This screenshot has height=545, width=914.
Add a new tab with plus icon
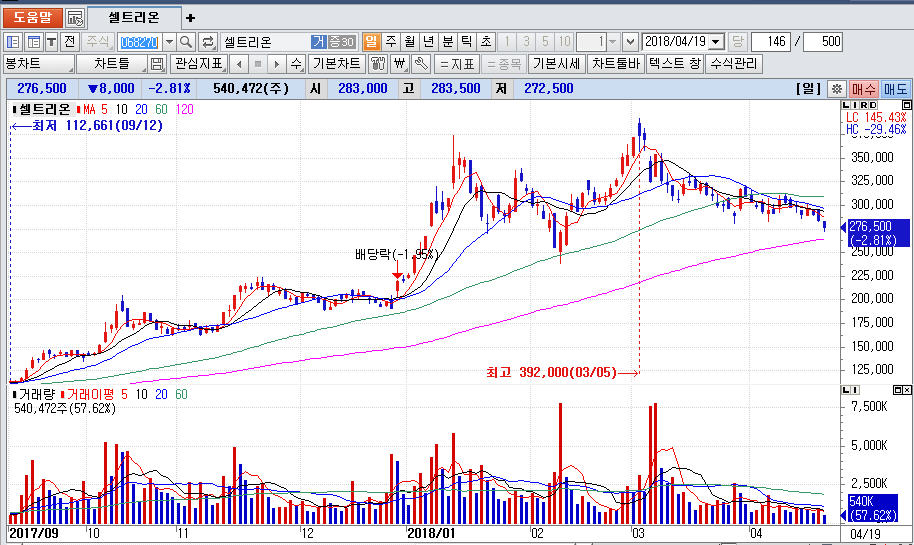[191, 18]
